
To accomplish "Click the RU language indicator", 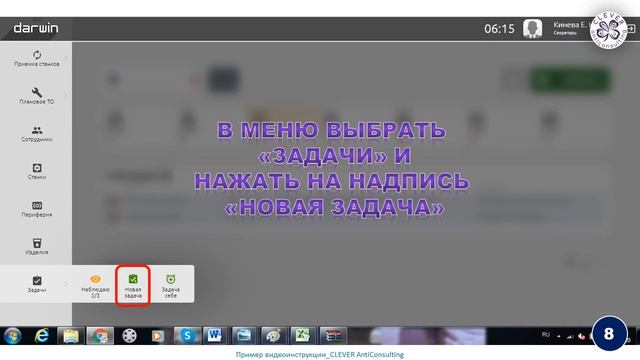I will tap(546, 334).
